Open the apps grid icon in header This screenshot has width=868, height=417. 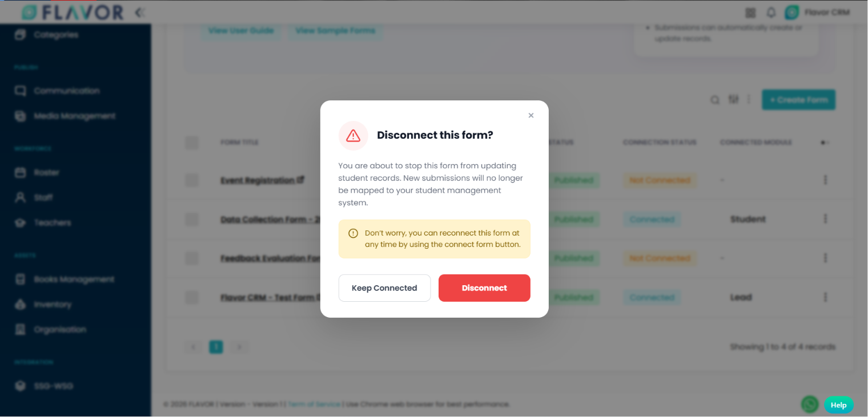[750, 13]
